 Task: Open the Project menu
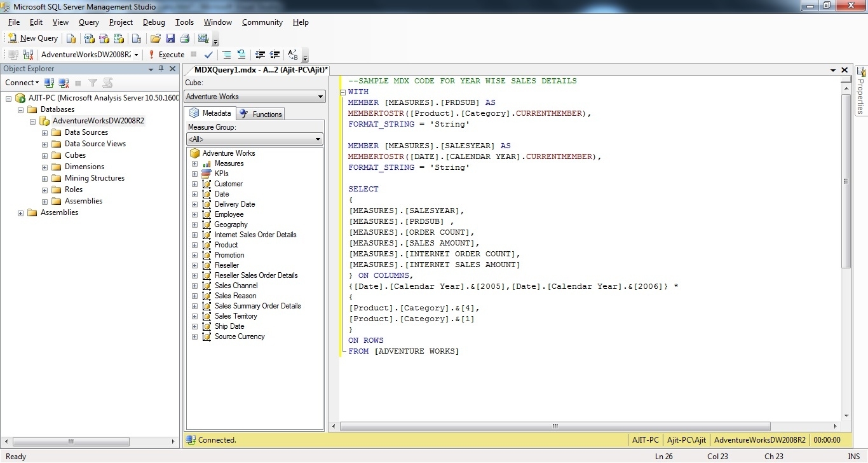pyautogui.click(x=121, y=22)
